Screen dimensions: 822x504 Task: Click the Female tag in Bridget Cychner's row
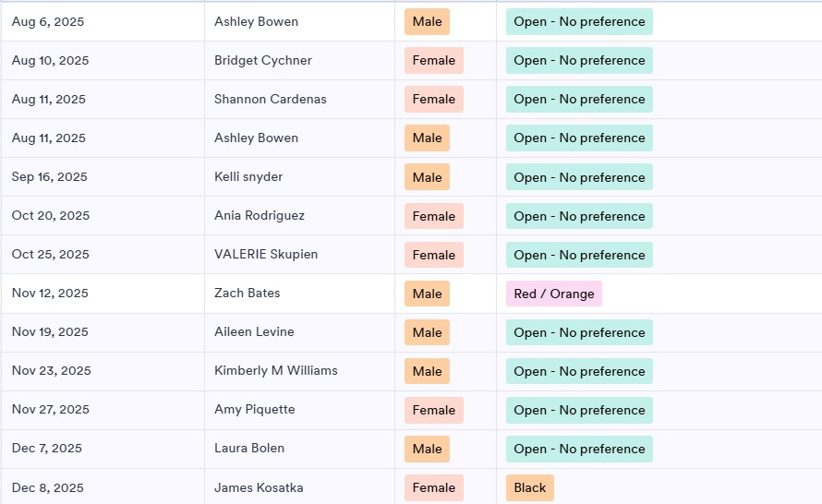[433, 61]
